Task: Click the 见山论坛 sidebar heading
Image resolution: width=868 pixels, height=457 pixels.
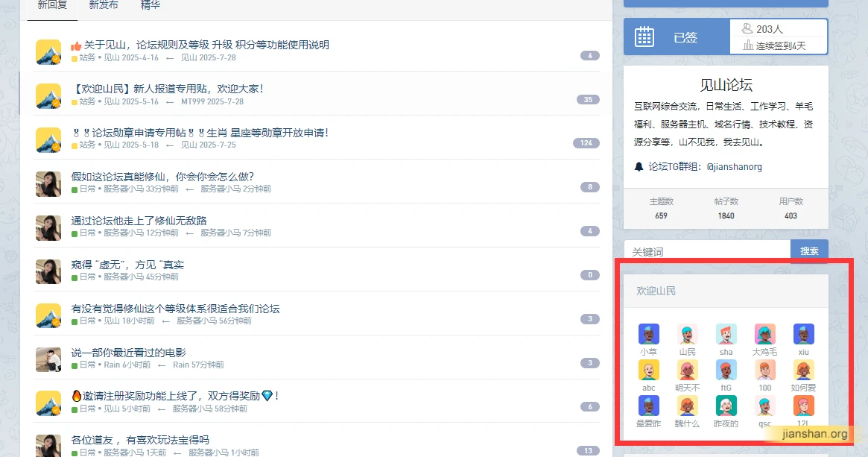Action: (726, 85)
